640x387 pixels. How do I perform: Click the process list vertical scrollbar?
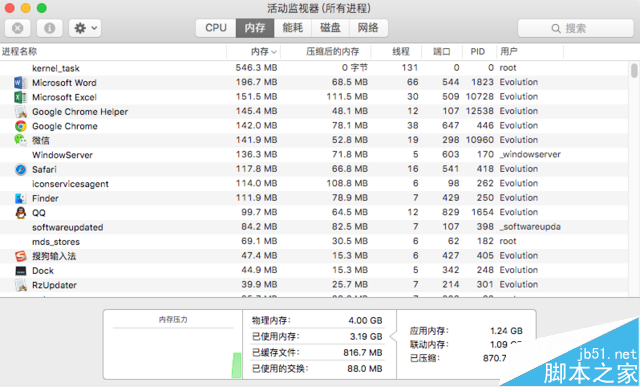tap(634, 179)
